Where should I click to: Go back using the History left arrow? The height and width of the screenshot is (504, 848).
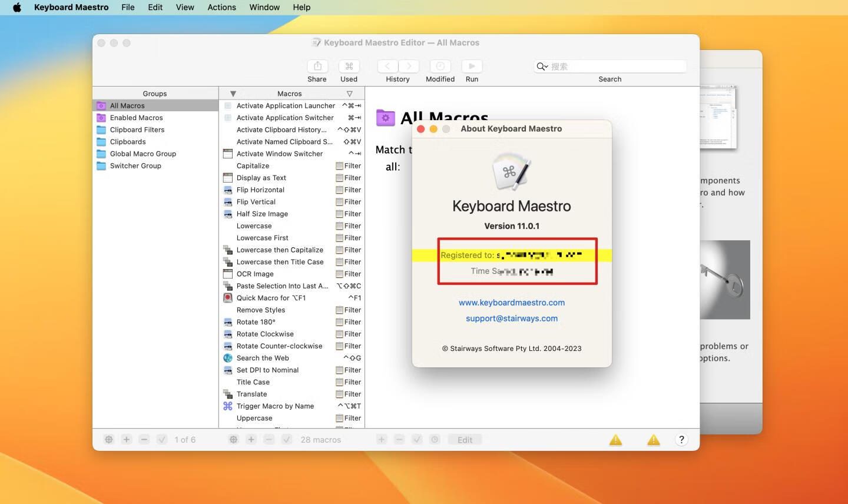coord(387,67)
